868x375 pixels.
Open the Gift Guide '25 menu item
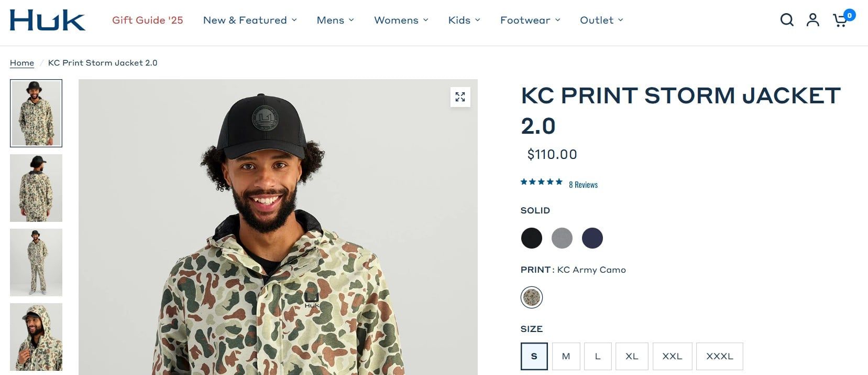point(148,20)
